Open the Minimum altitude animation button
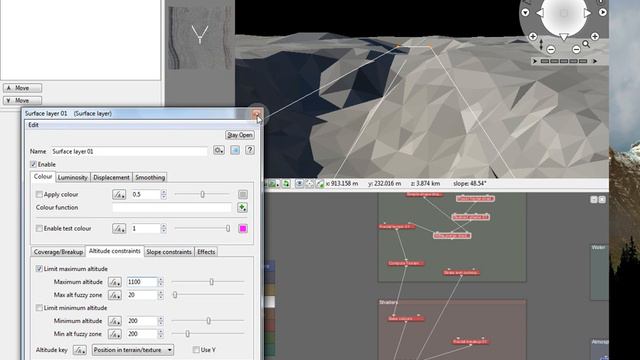This screenshot has width=640, height=360. (115, 321)
